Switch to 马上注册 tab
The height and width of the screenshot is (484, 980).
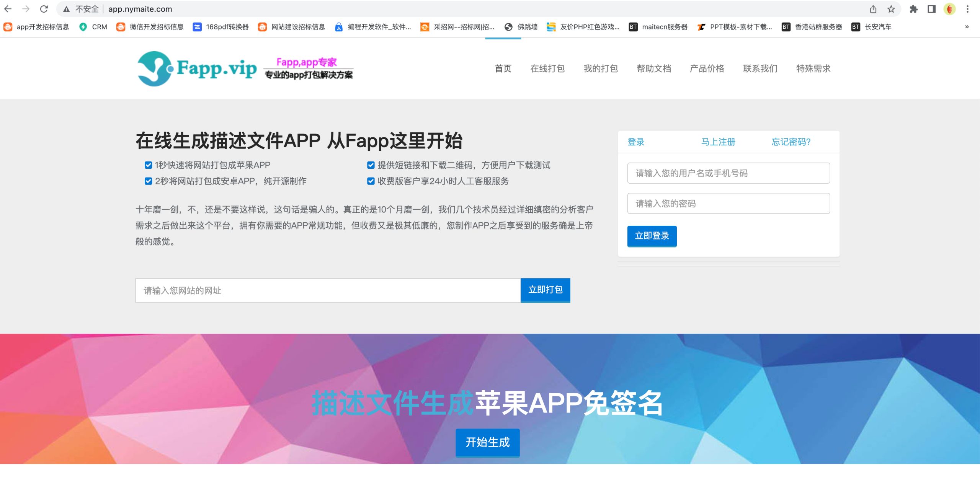click(x=718, y=142)
